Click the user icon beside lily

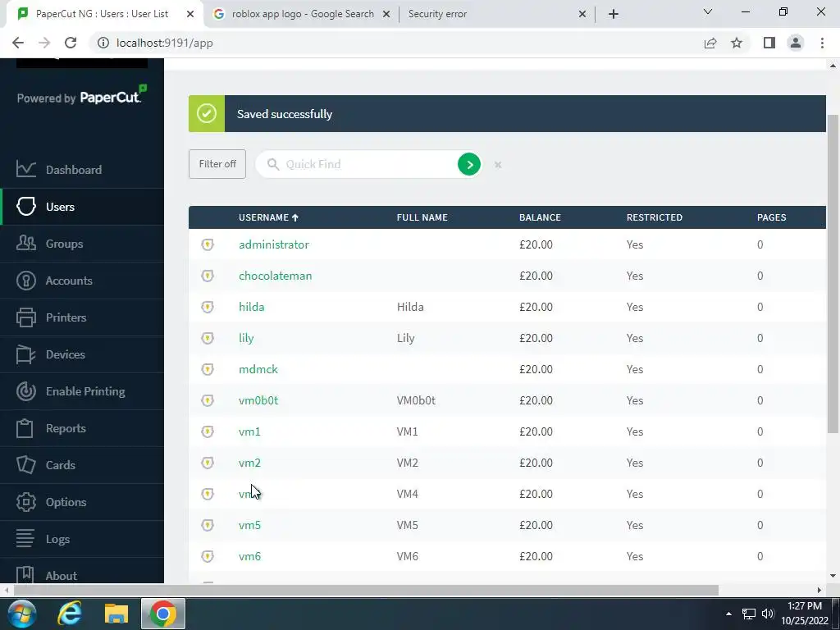click(x=208, y=337)
